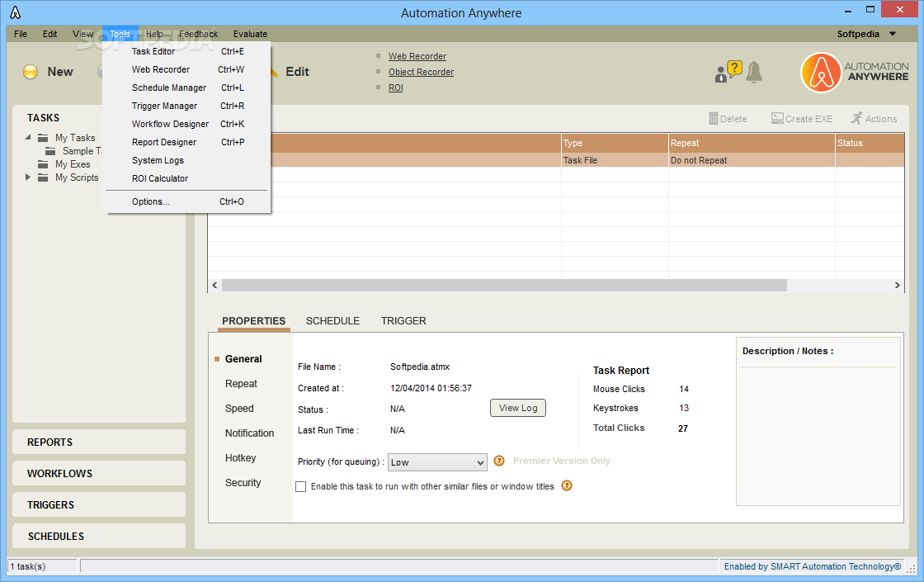Click the Automation Anywhere orange logo

(x=821, y=73)
